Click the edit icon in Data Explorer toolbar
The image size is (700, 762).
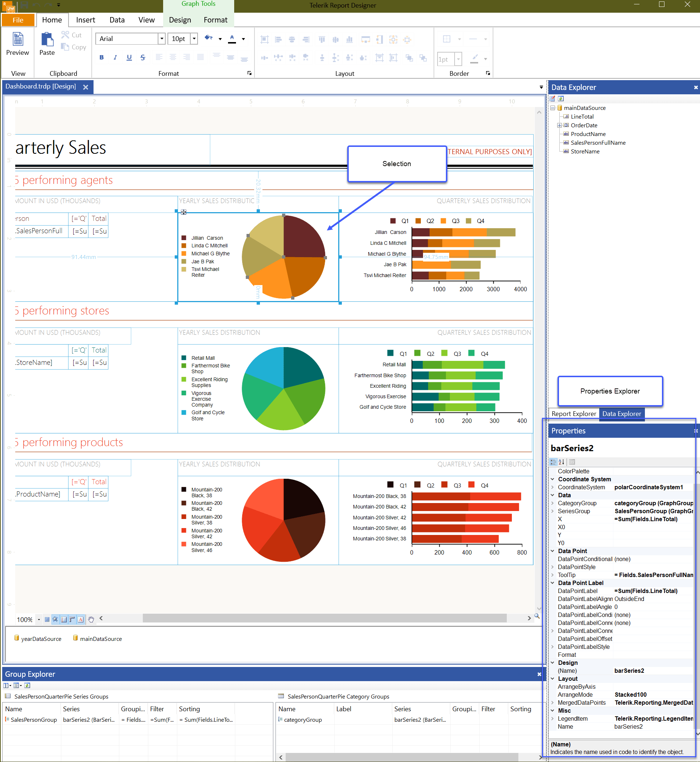[x=554, y=99]
